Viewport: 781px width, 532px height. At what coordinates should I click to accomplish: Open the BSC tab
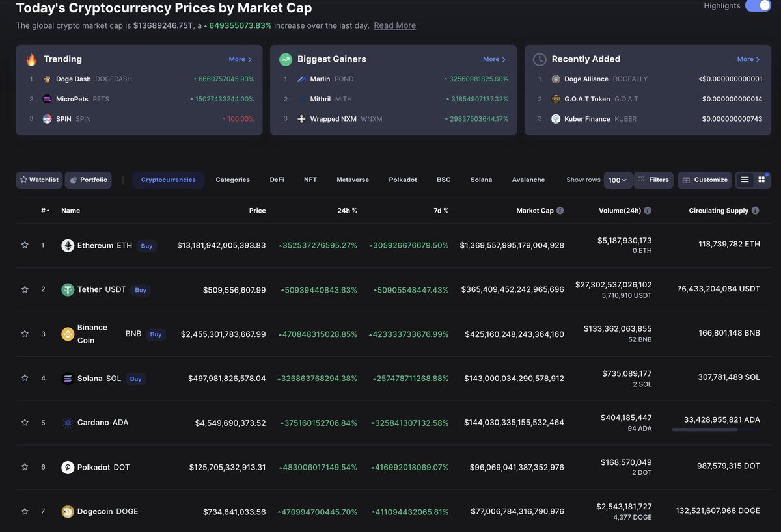tap(443, 180)
